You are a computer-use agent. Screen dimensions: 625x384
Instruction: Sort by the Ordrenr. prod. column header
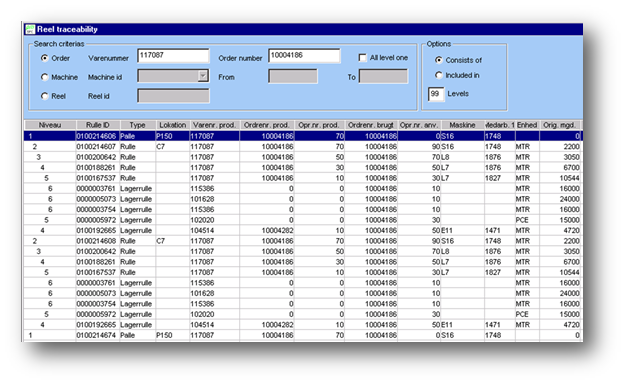click(267, 125)
